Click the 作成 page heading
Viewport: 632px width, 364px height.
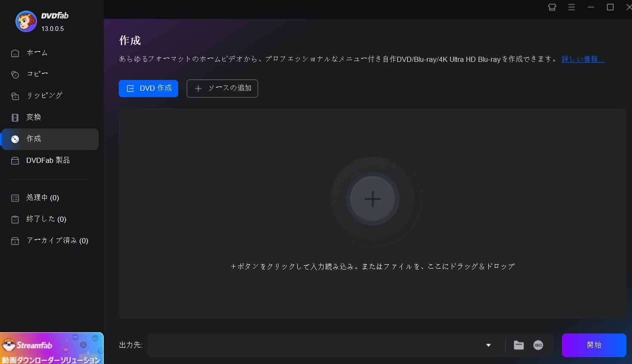[130, 40]
